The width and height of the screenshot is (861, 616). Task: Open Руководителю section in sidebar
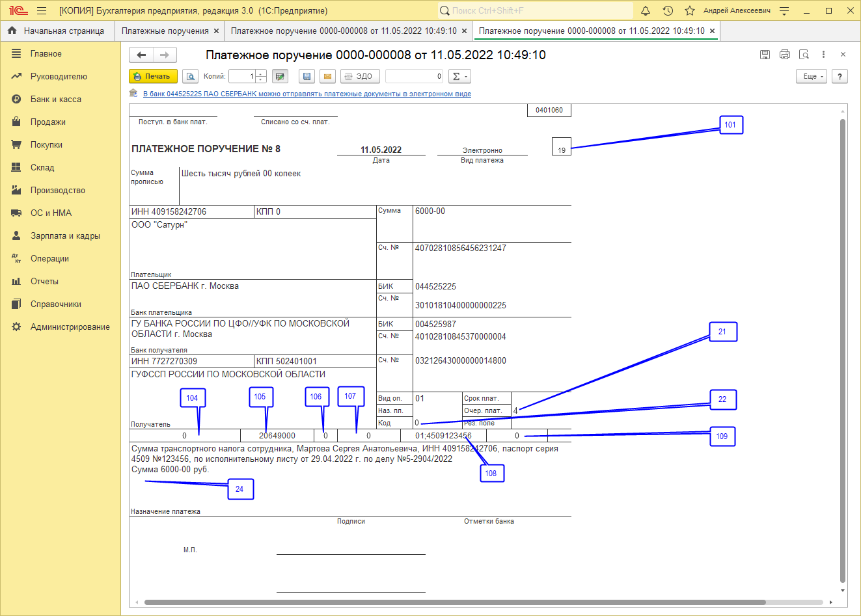(x=61, y=76)
